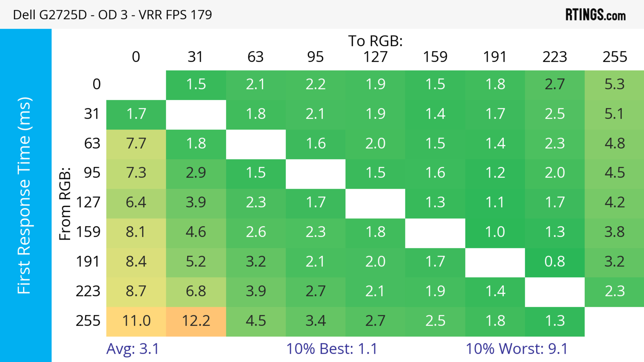
Task: Select the orange 12.2 ms cell
Action: pyautogui.click(x=196, y=321)
